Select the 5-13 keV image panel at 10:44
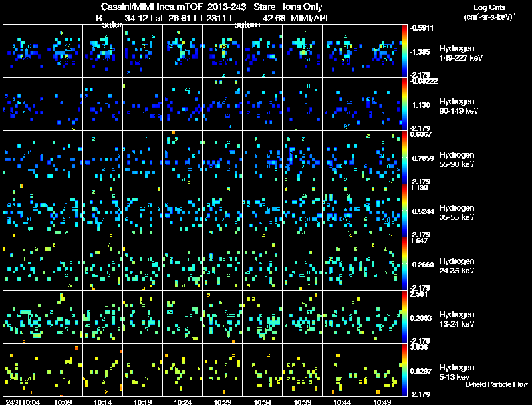This screenshot has height=405, width=532. 342,370
